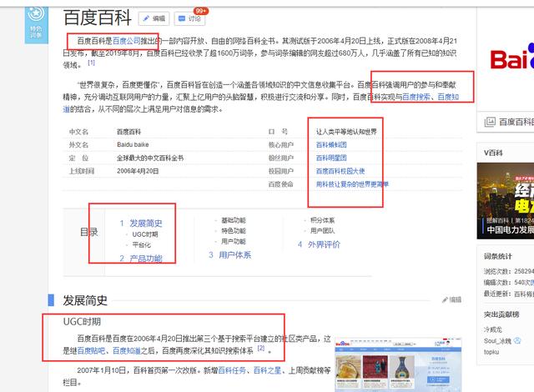Open the 百度公司 link in the intro

[x=126, y=41]
